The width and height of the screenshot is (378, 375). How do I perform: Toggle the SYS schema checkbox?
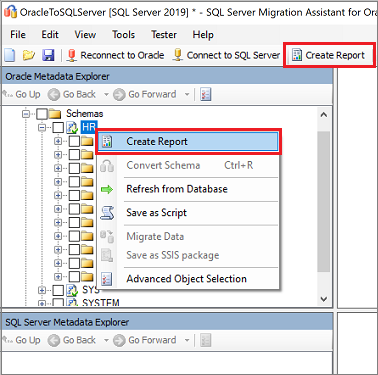[58, 290]
